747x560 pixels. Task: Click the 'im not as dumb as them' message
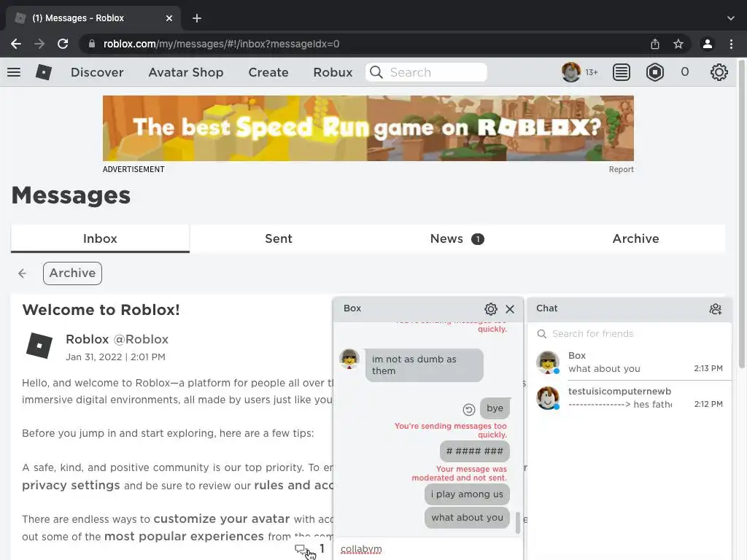click(424, 365)
